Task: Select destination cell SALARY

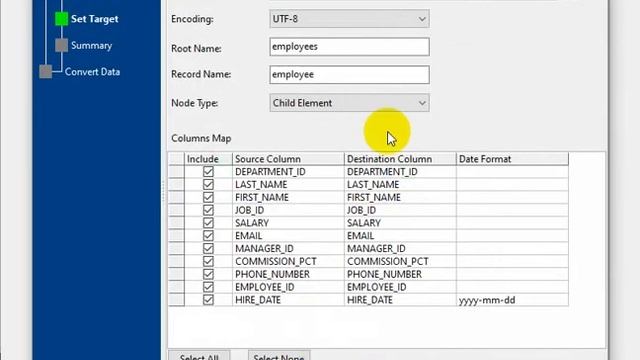Action: pyautogui.click(x=400, y=223)
